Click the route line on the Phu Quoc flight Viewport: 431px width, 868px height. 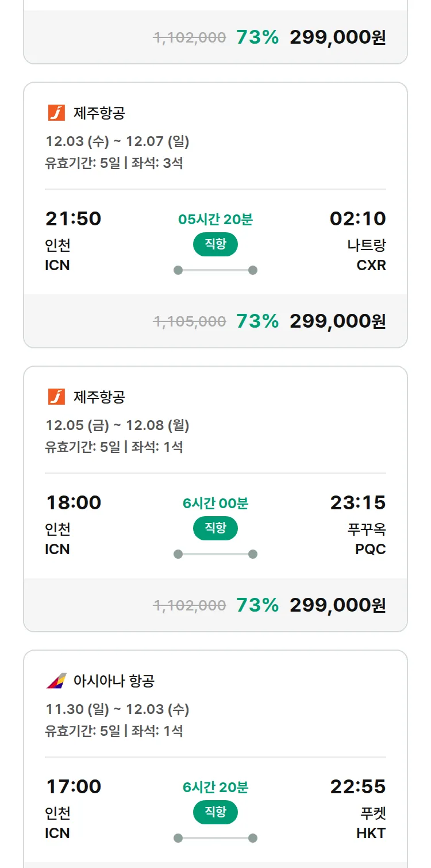(215, 554)
